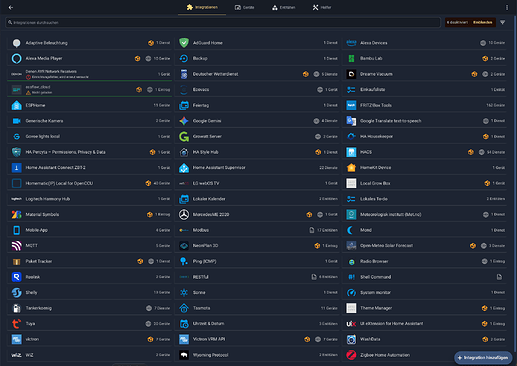Open the Radio Browser globe icon
Screen dimensions: 517x366
pos(351,261)
